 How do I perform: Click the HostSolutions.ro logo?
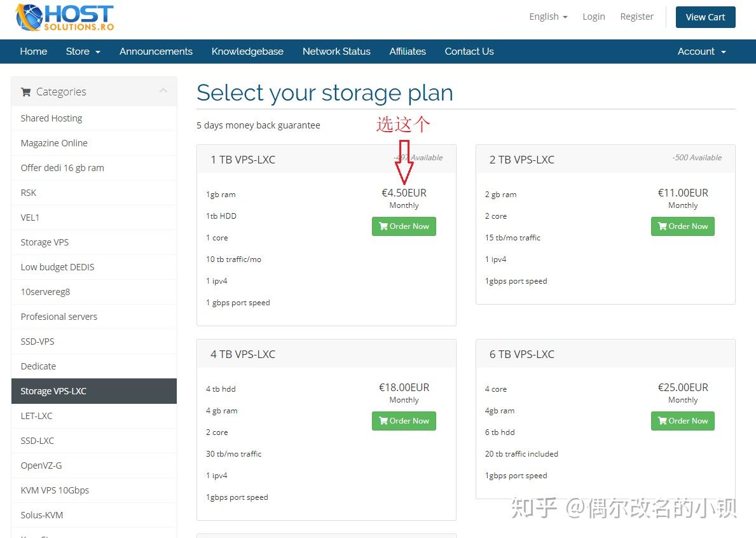[64, 18]
